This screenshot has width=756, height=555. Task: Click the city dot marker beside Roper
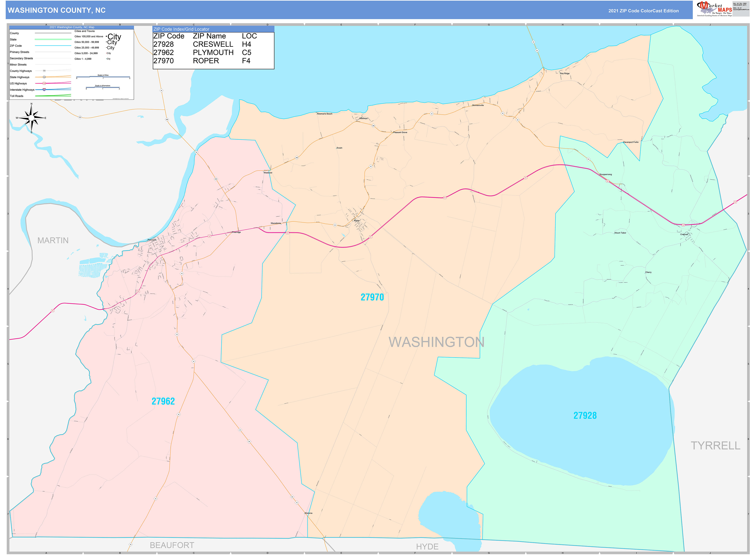tap(355, 220)
